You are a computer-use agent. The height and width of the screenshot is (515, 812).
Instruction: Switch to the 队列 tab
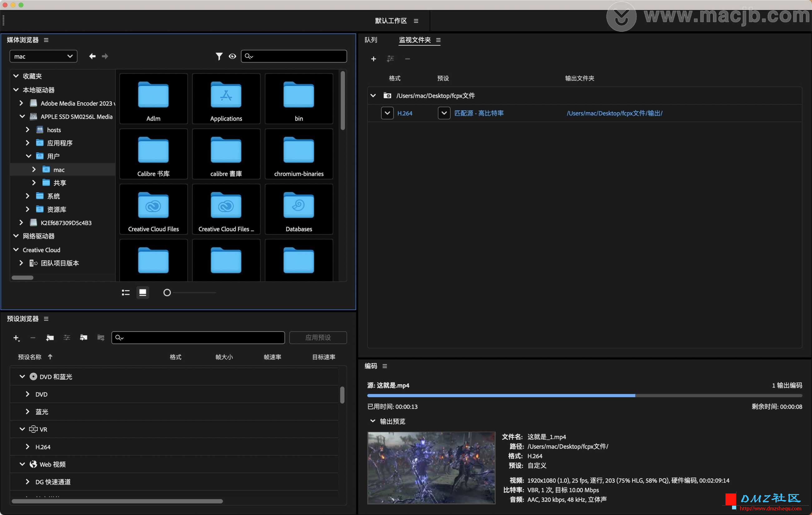[x=371, y=40]
